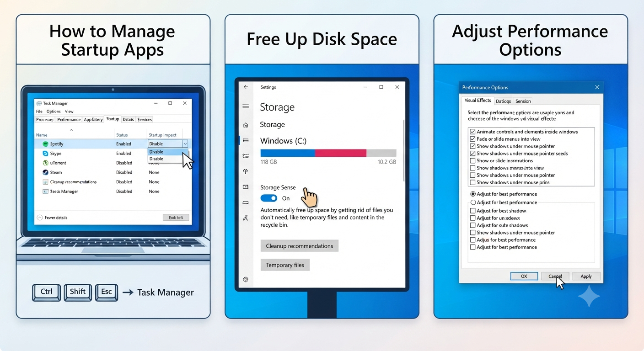Click the Eork teft button in Task Manager
This screenshot has height=351, width=644.
coord(176,218)
